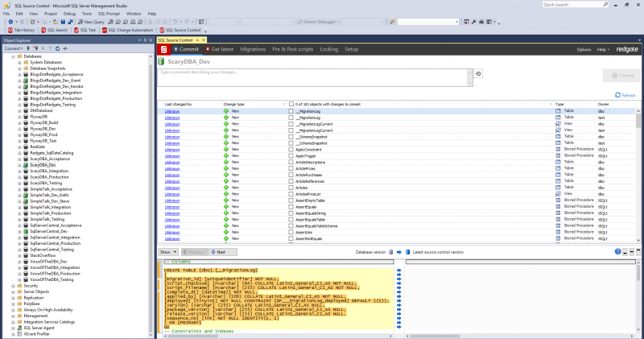
Task: Expand the Management folder node
Action: [13, 316]
